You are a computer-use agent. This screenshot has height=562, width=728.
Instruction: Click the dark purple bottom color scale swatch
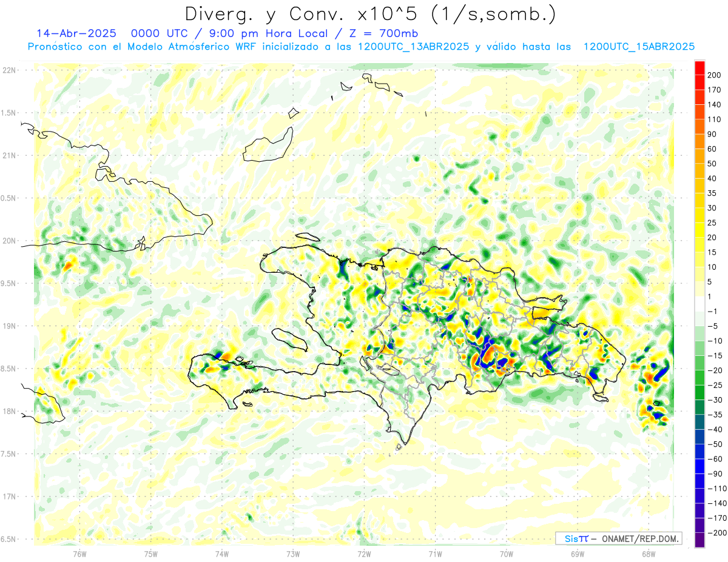pyautogui.click(x=700, y=540)
